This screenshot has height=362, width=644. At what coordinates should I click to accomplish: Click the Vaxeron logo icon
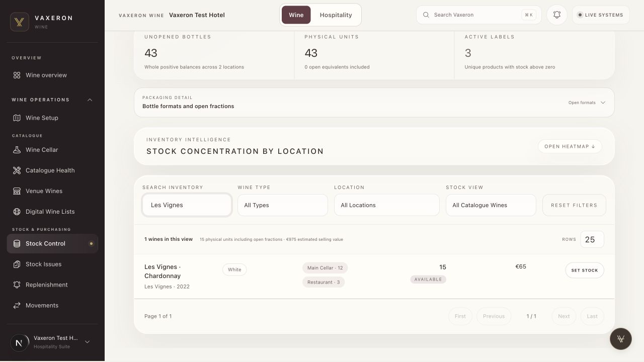point(20,22)
